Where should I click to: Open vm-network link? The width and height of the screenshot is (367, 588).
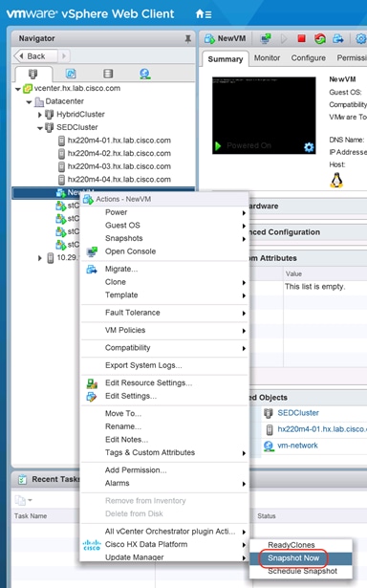(x=297, y=446)
